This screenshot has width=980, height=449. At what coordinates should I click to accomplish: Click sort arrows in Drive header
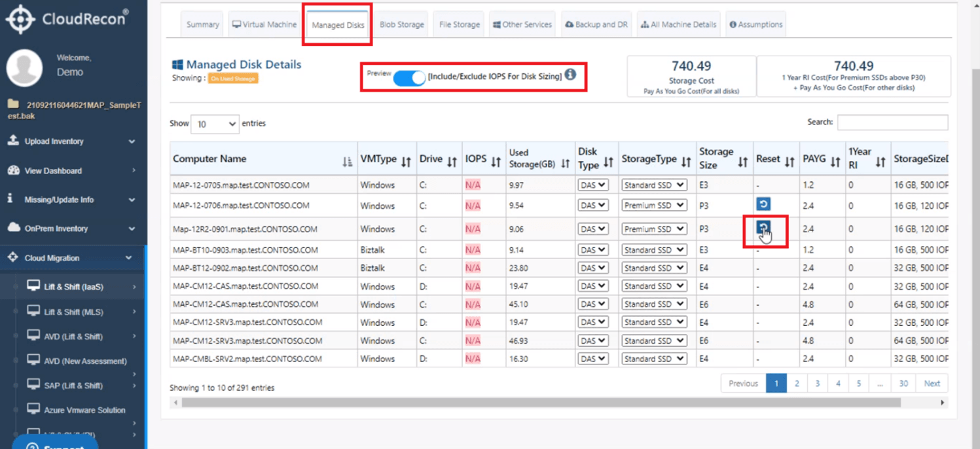click(452, 162)
